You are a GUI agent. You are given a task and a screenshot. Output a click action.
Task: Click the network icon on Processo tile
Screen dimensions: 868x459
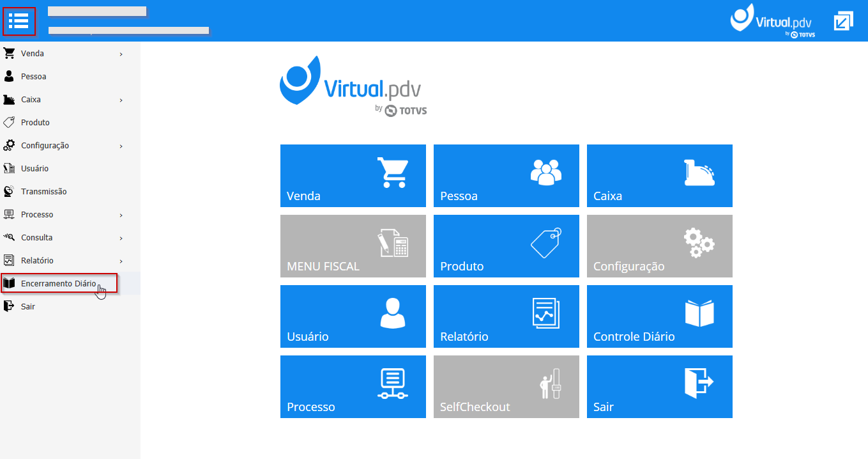point(393,384)
